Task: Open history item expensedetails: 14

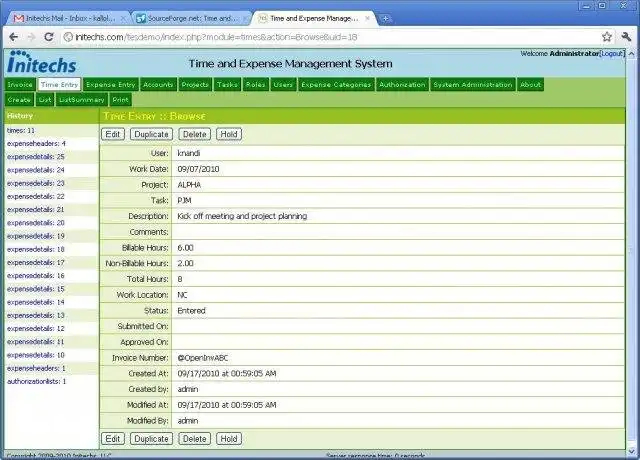Action: tap(36, 302)
